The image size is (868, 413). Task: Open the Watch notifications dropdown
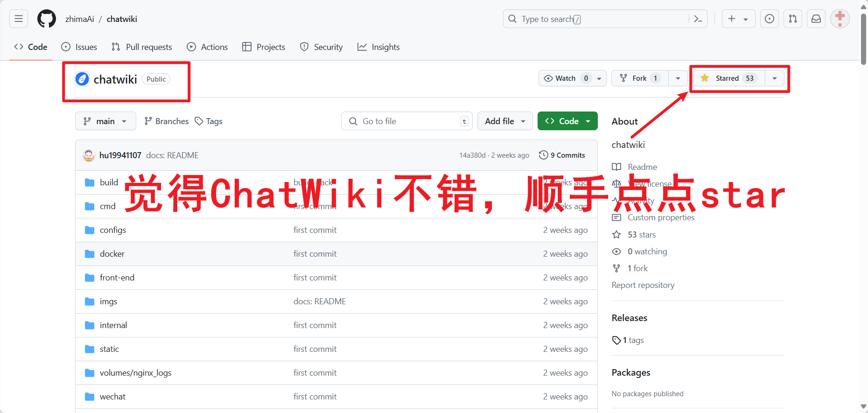pyautogui.click(x=573, y=78)
